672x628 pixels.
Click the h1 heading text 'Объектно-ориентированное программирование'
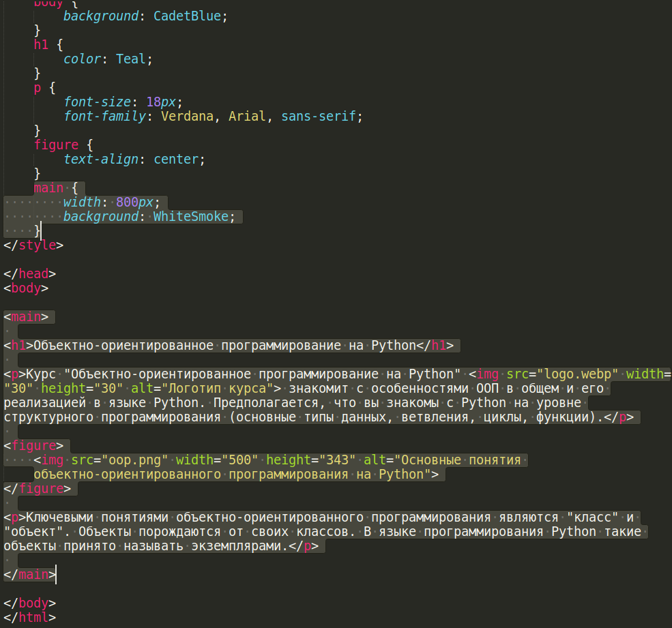coord(188,345)
